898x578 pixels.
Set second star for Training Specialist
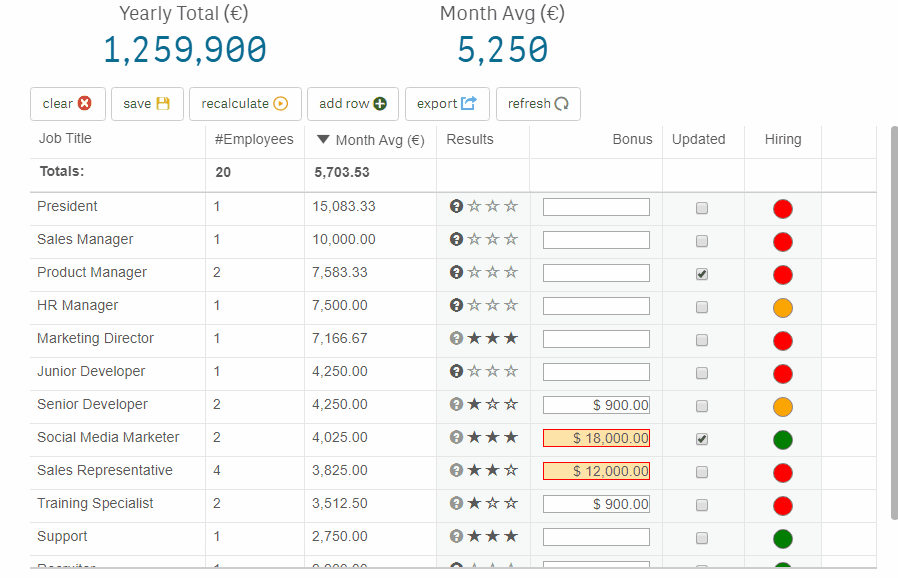tap(493, 504)
